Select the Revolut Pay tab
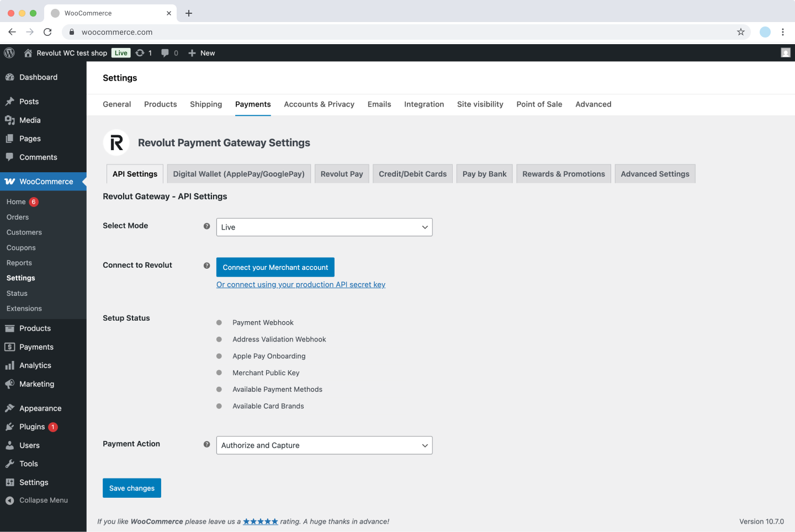Viewport: 795px width, 532px height. 342,174
